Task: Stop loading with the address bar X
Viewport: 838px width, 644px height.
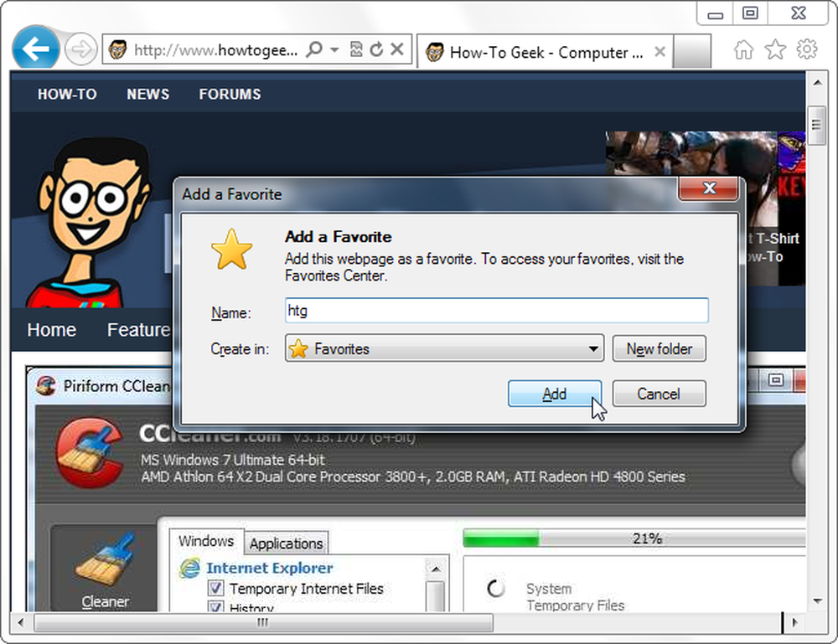Action: [x=397, y=49]
